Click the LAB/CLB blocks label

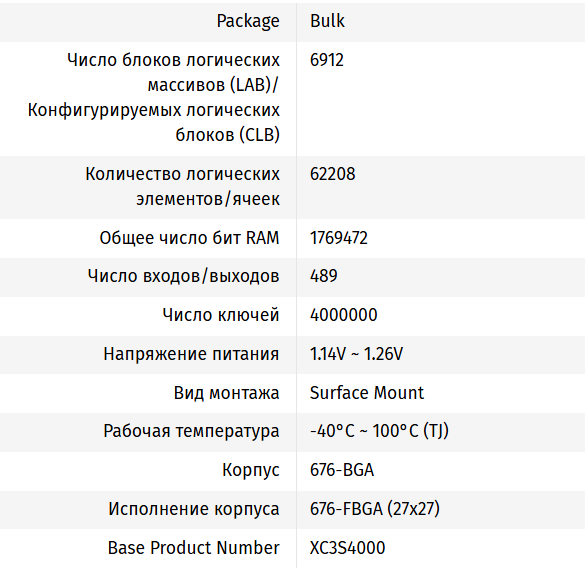tap(154, 97)
